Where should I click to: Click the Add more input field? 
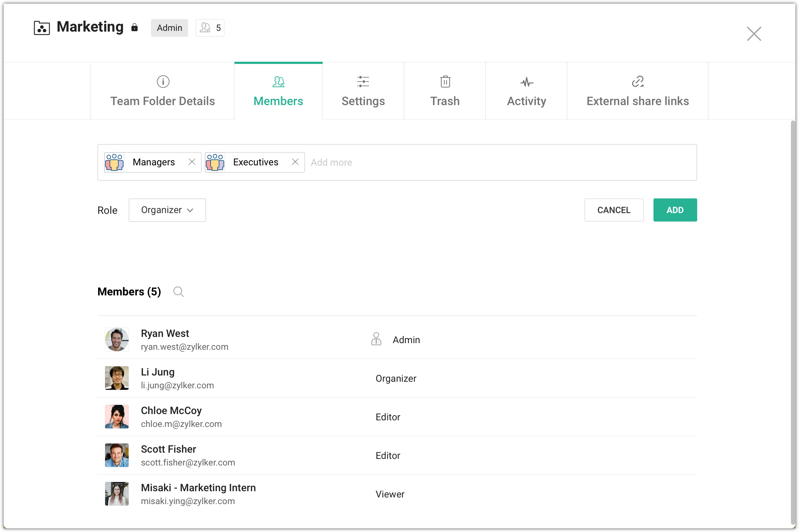[x=500, y=162]
